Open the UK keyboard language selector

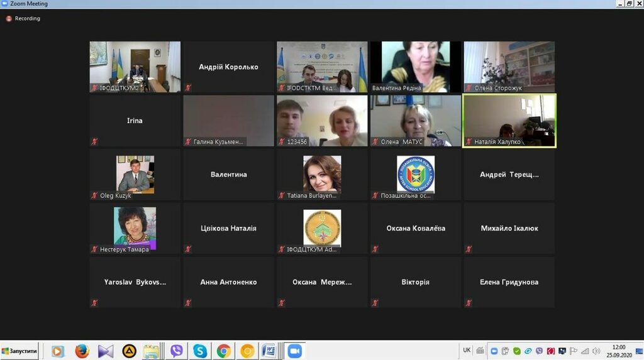[467, 350]
